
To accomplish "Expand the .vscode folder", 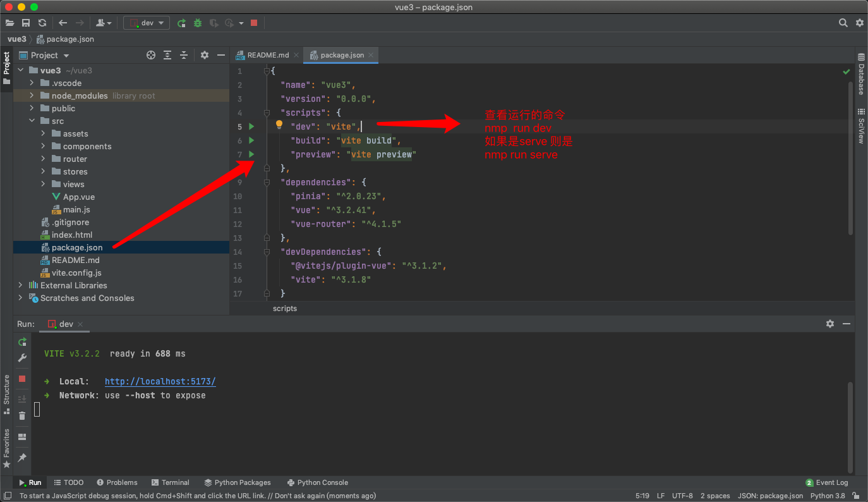I will pyautogui.click(x=32, y=83).
